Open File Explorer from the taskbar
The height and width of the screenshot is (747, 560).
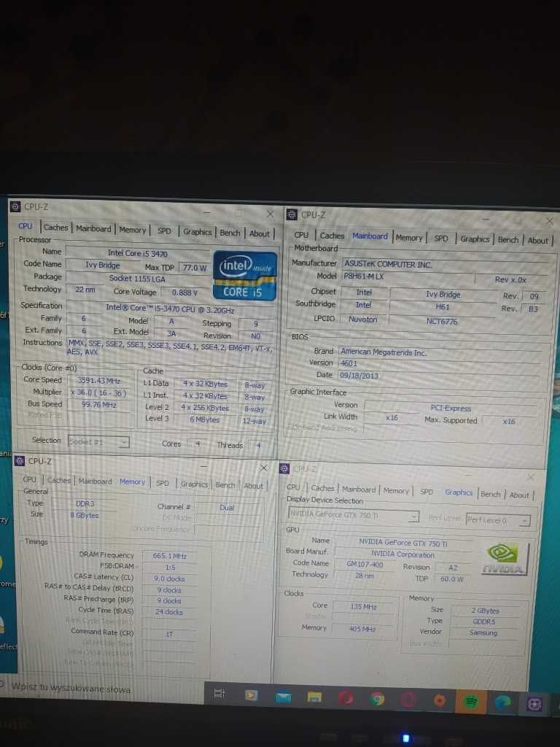[x=314, y=697]
